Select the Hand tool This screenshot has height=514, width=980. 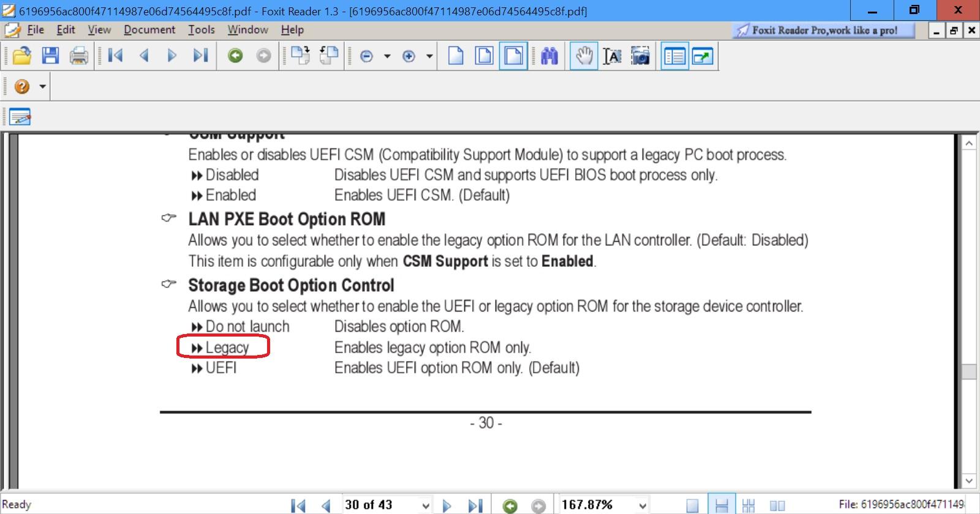click(584, 56)
